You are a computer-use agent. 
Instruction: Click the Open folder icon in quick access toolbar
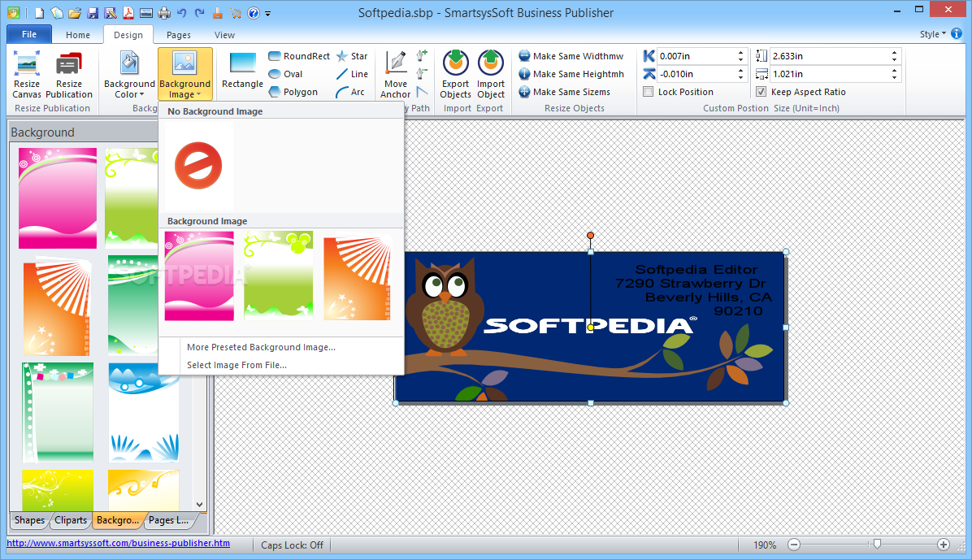point(75,12)
